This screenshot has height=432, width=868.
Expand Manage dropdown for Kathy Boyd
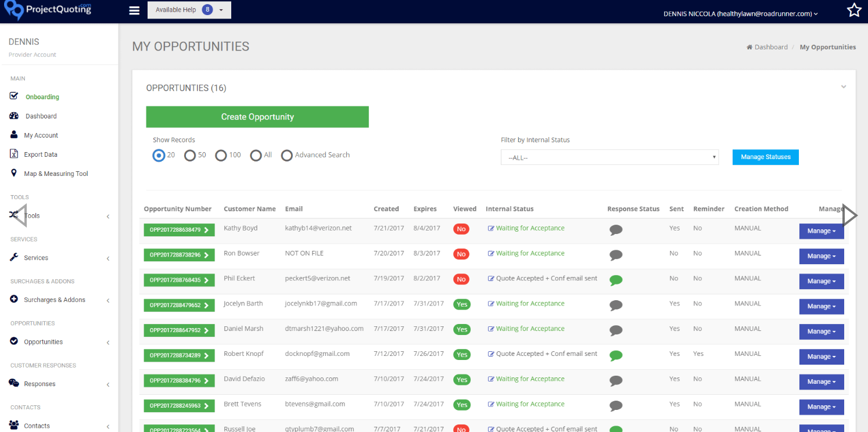(822, 231)
